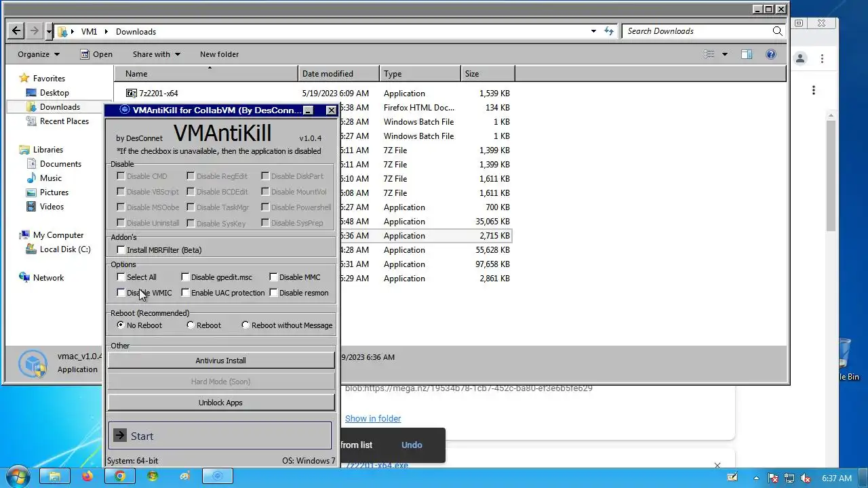The width and height of the screenshot is (868, 488).
Task: Expand the arrow after VM1 in breadcrumb
Action: click(x=106, y=31)
